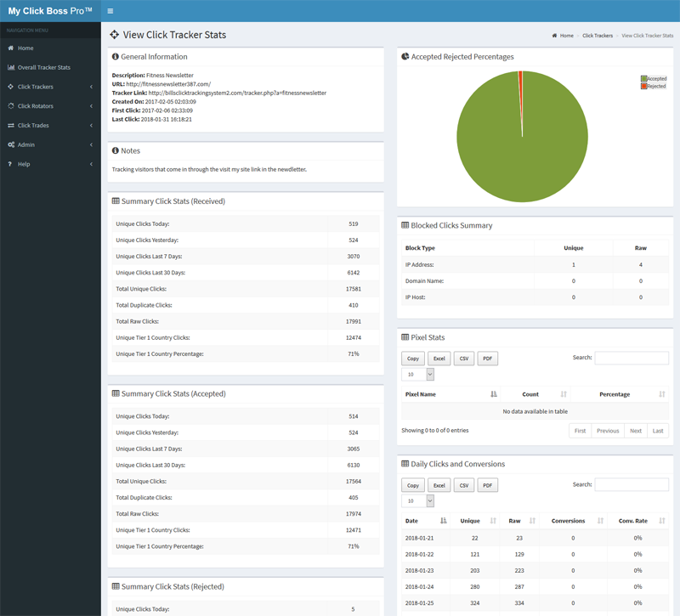Toggle the Rejected legend color swatch

tap(643, 86)
